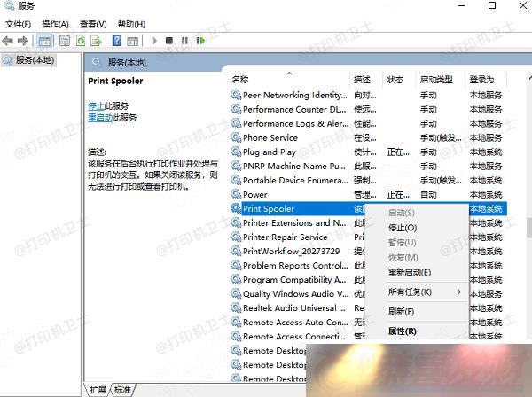This screenshot has height=397, width=532.
Task: Click the Back arrow toolbar icon
Action: [x=7, y=41]
